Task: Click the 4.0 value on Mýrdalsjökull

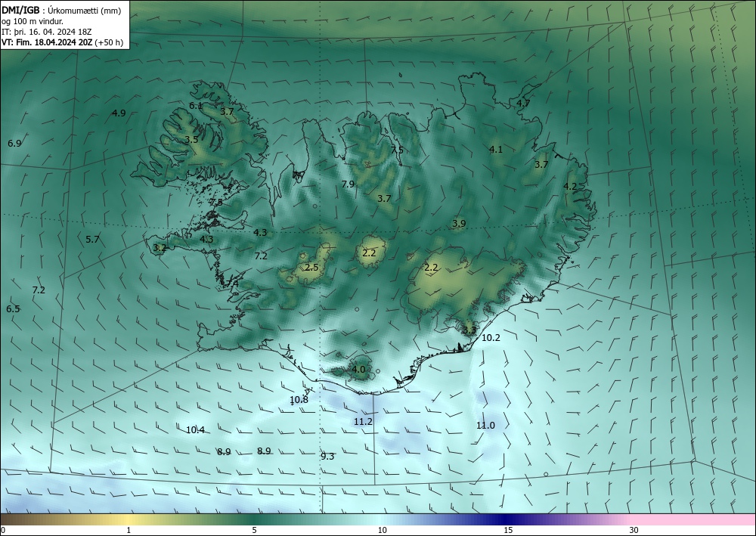Action: (x=358, y=370)
